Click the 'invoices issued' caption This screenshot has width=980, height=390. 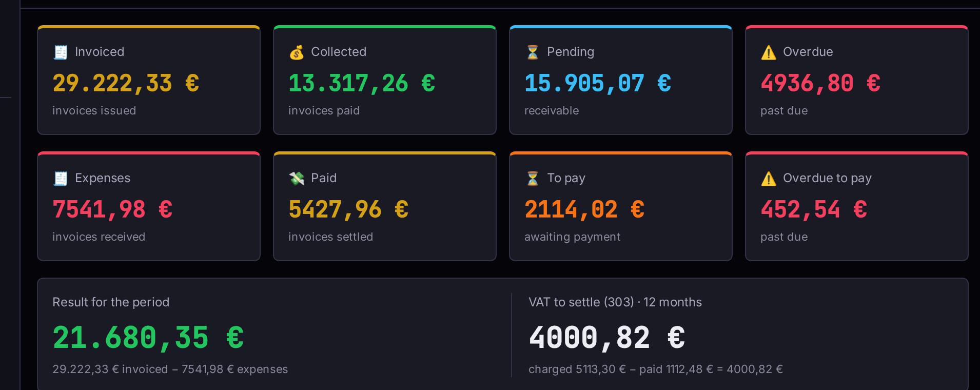pos(94,111)
